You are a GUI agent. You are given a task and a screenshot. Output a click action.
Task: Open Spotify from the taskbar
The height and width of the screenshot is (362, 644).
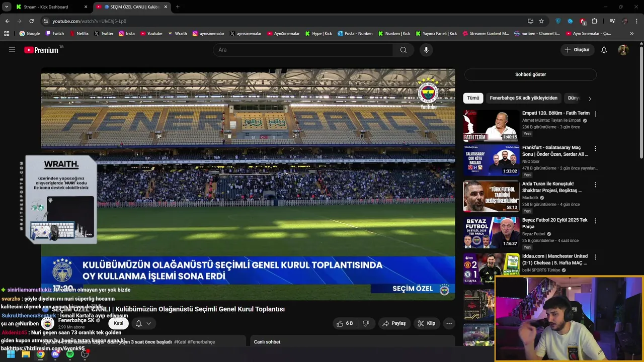click(x=70, y=354)
